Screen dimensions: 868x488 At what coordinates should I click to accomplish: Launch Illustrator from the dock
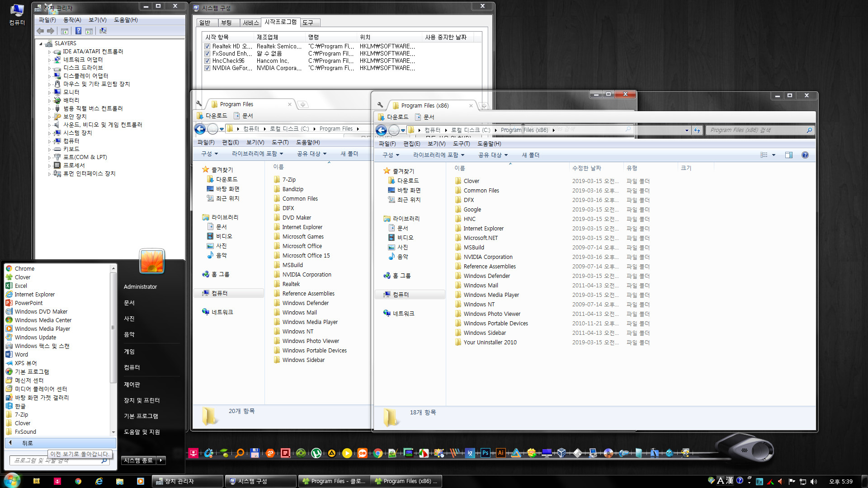click(500, 453)
